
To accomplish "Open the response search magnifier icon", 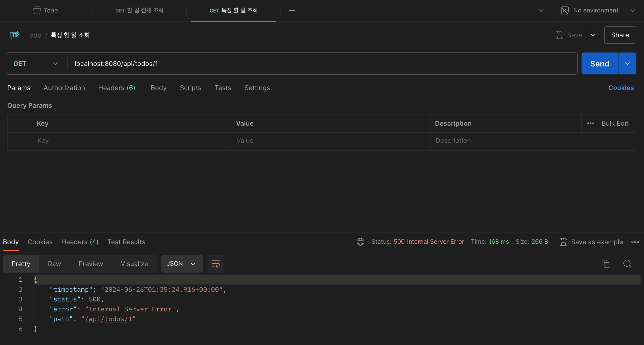I will coord(627,264).
